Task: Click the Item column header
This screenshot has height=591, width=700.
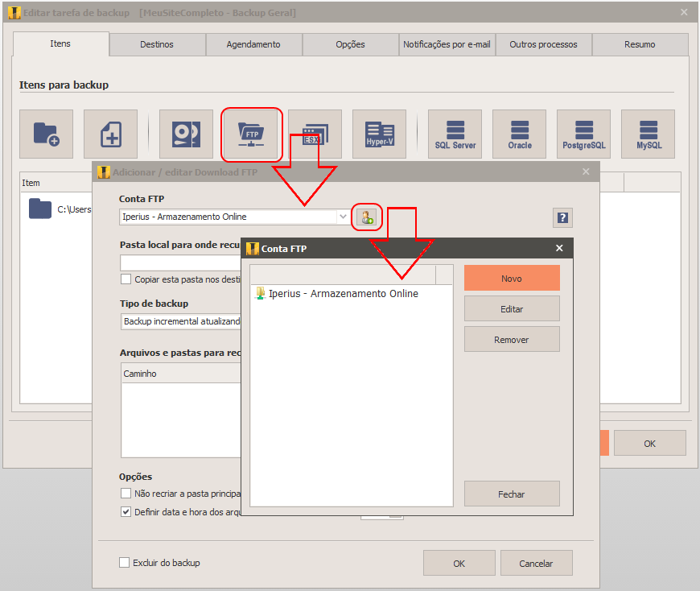Action: (x=56, y=183)
